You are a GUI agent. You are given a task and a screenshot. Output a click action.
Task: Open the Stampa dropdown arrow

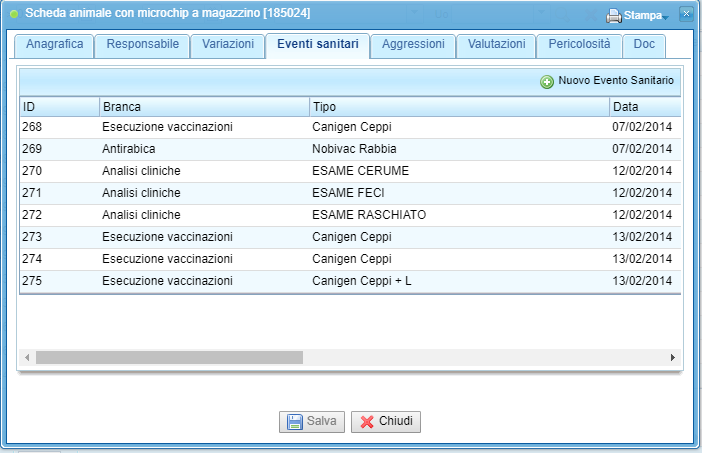coord(665,18)
